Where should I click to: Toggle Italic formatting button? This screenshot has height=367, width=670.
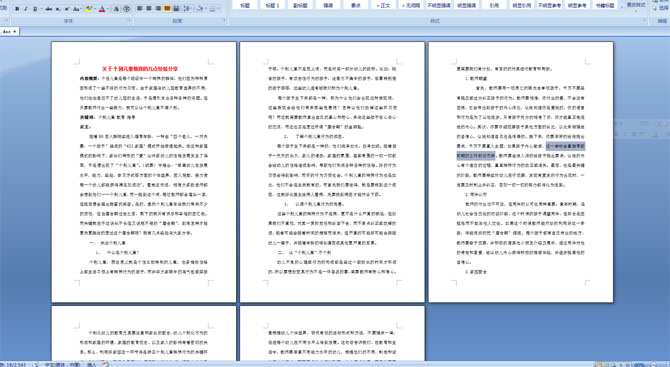pos(26,9)
